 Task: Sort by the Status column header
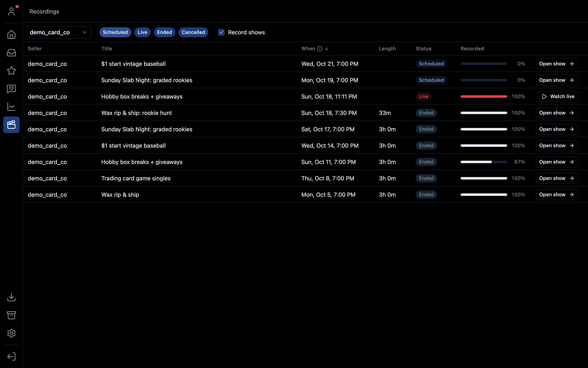(x=423, y=49)
